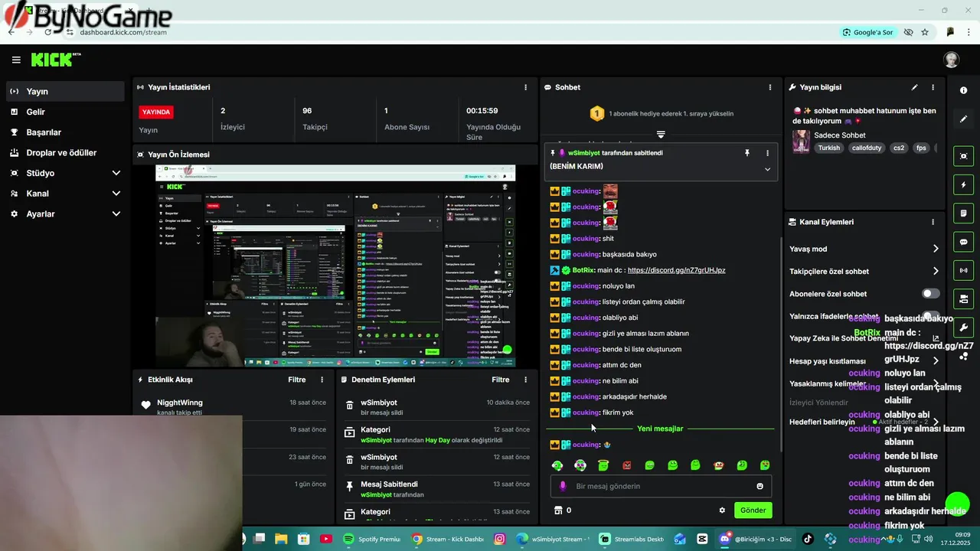Open the profile avatar menu in the header
Screen dimensions: 980x551
pos(951,60)
